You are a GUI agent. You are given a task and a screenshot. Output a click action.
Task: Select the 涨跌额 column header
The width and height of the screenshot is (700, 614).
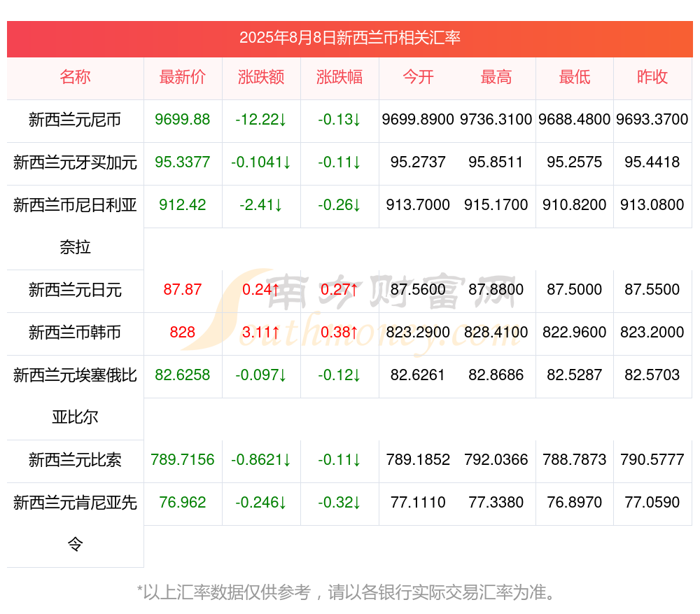coord(260,77)
